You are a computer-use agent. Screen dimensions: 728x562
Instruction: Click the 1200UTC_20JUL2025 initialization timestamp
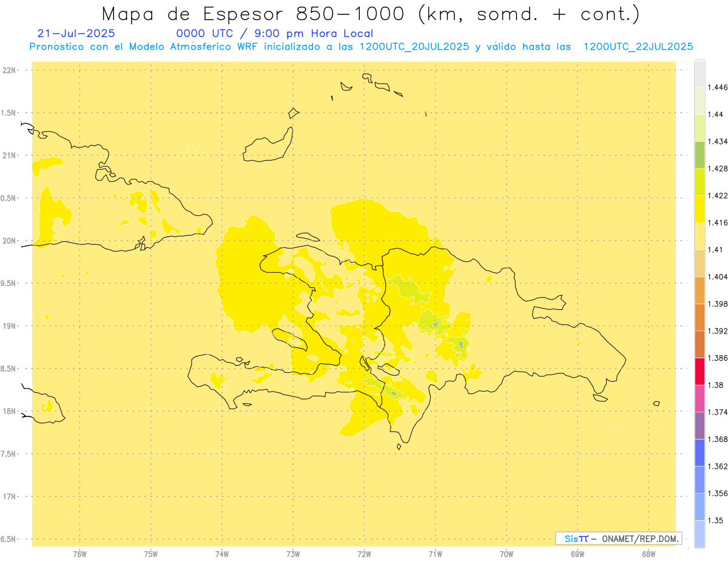point(414,47)
